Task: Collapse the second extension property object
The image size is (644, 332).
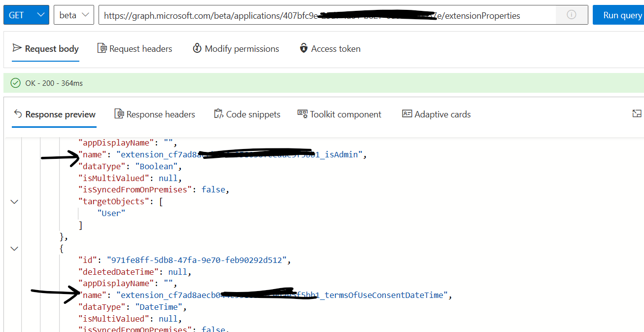Action: pyautogui.click(x=14, y=248)
